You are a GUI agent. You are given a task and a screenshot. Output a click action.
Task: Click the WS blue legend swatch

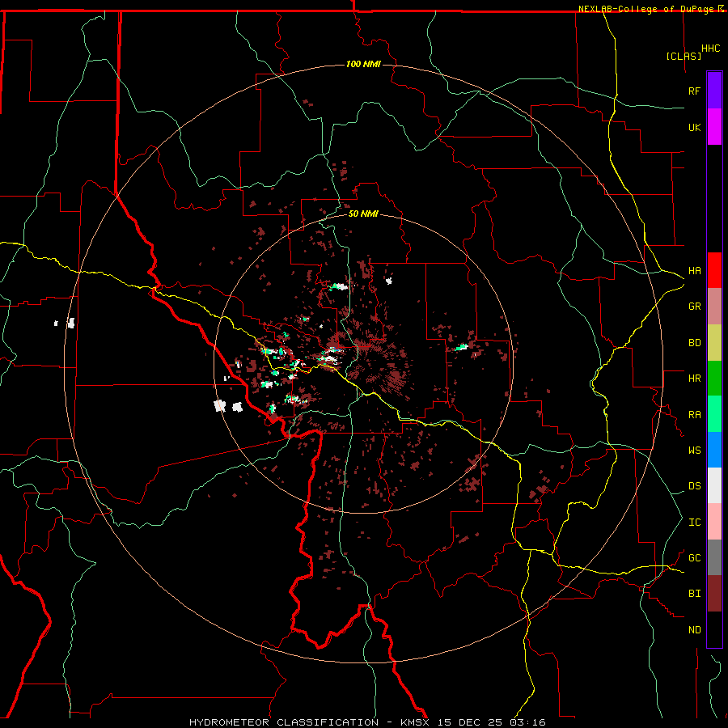click(714, 450)
